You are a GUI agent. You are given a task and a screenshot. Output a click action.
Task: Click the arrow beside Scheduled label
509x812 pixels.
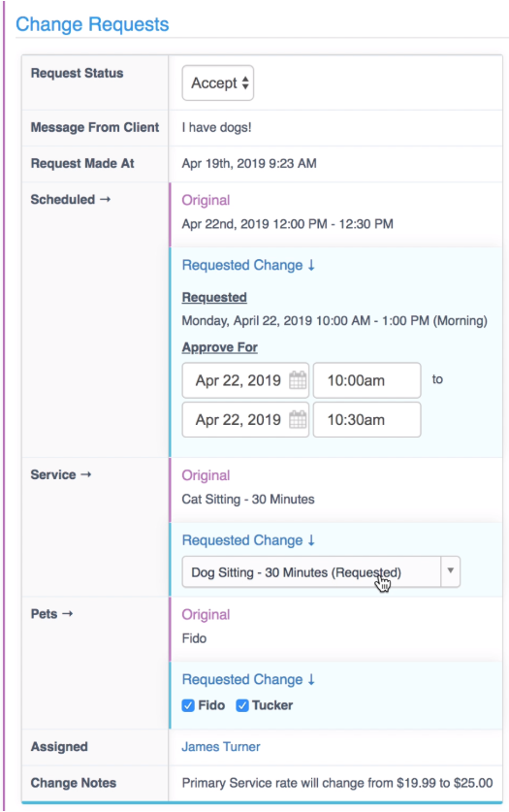tap(105, 200)
